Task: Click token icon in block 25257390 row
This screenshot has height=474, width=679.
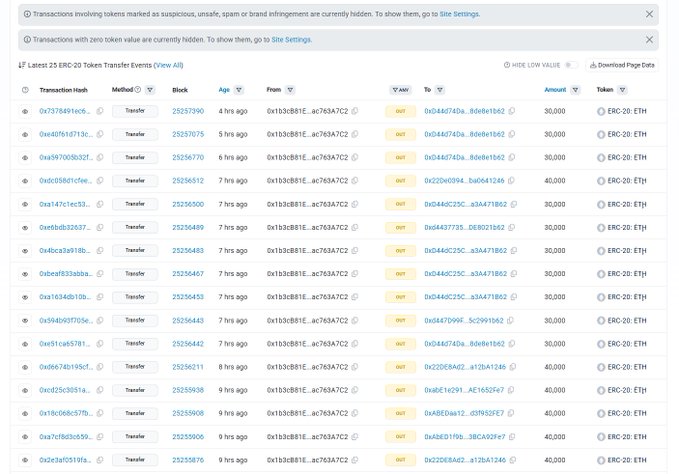Action: [601, 111]
